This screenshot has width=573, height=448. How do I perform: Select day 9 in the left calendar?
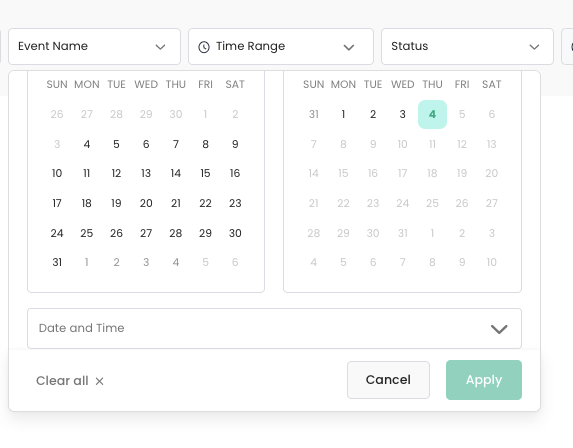point(235,144)
